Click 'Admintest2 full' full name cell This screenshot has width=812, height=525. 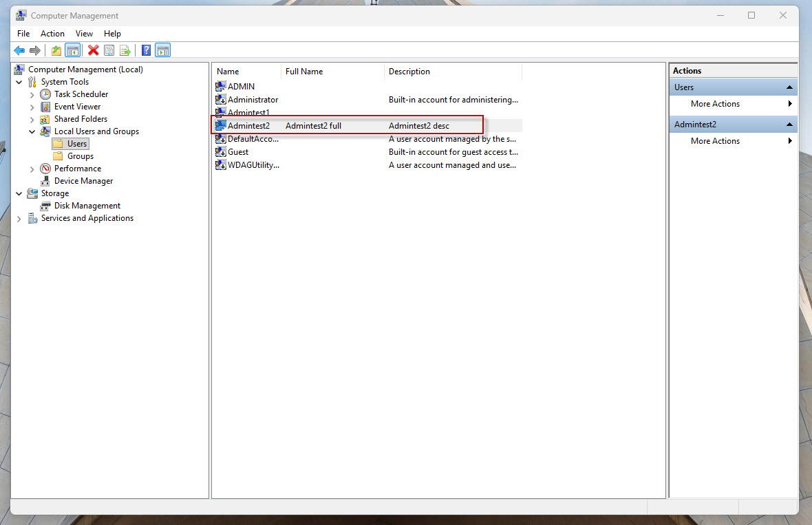point(313,126)
